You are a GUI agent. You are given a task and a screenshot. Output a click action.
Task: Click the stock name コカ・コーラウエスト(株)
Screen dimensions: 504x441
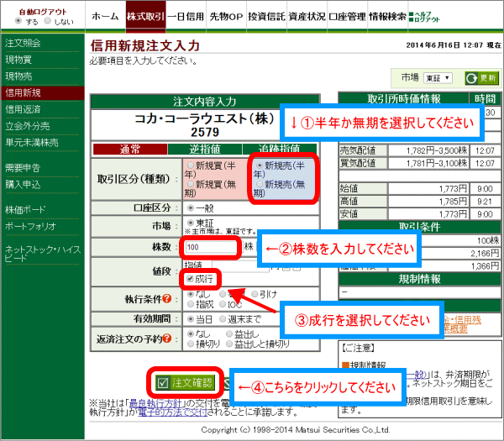pos(205,118)
